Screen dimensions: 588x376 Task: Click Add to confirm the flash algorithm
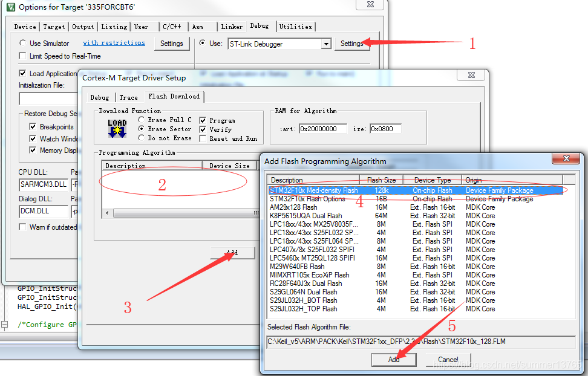point(394,359)
